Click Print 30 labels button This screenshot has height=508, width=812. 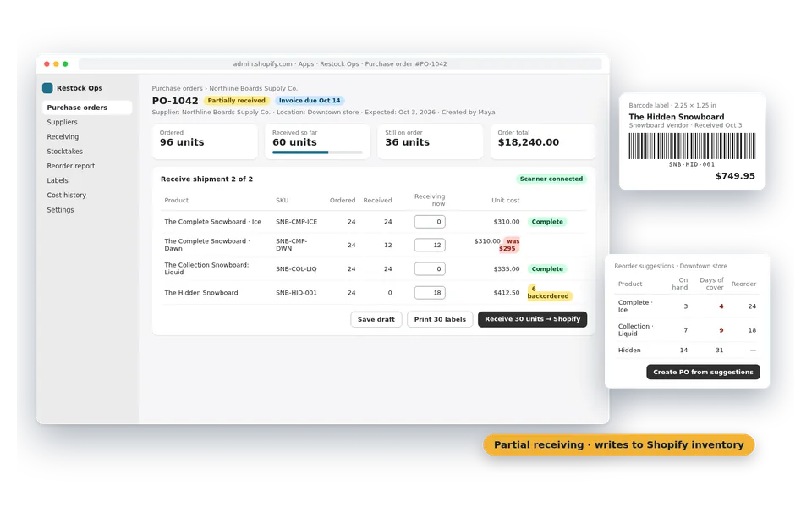pyautogui.click(x=440, y=319)
